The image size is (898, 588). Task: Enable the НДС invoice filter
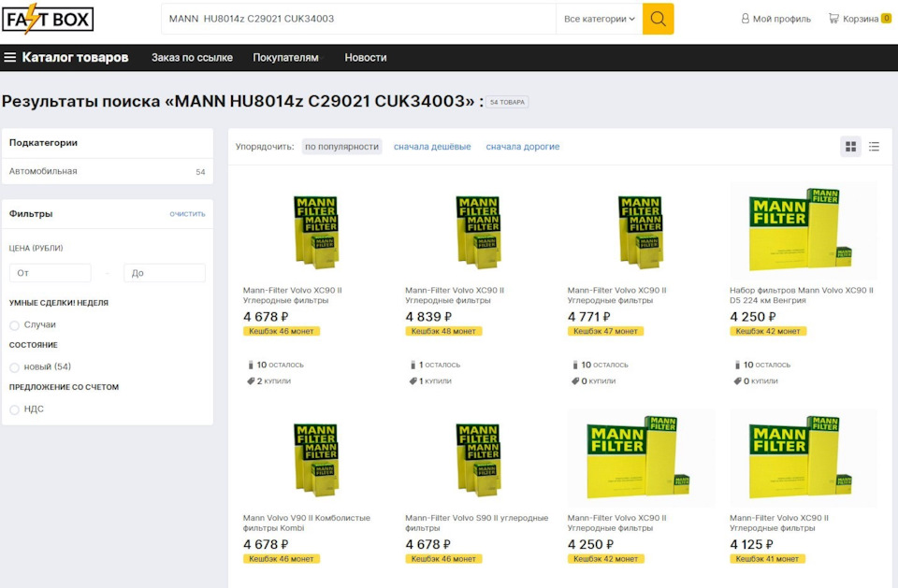coord(14,409)
